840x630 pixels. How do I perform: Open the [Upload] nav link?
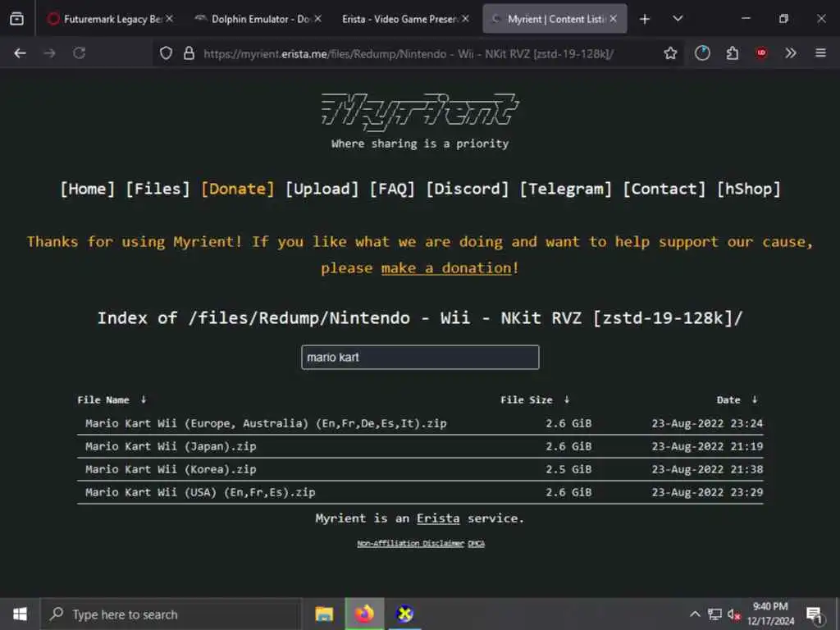[x=322, y=189]
